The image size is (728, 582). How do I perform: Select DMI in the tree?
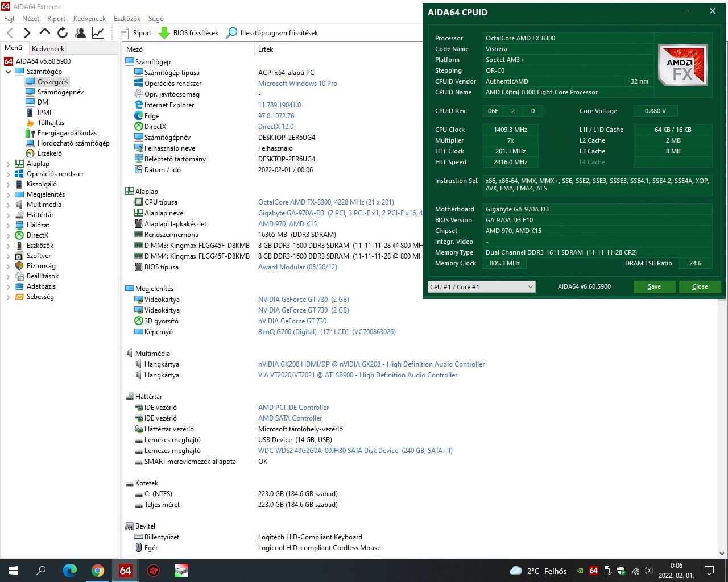point(44,102)
